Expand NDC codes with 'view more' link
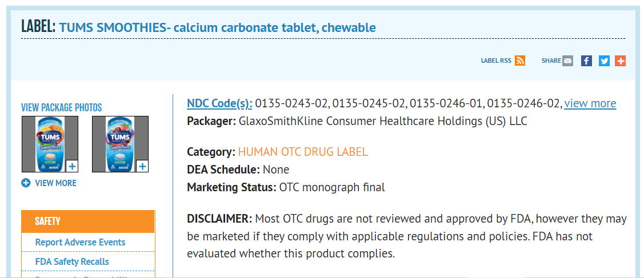The width and height of the screenshot is (644, 278). pyautogui.click(x=590, y=103)
